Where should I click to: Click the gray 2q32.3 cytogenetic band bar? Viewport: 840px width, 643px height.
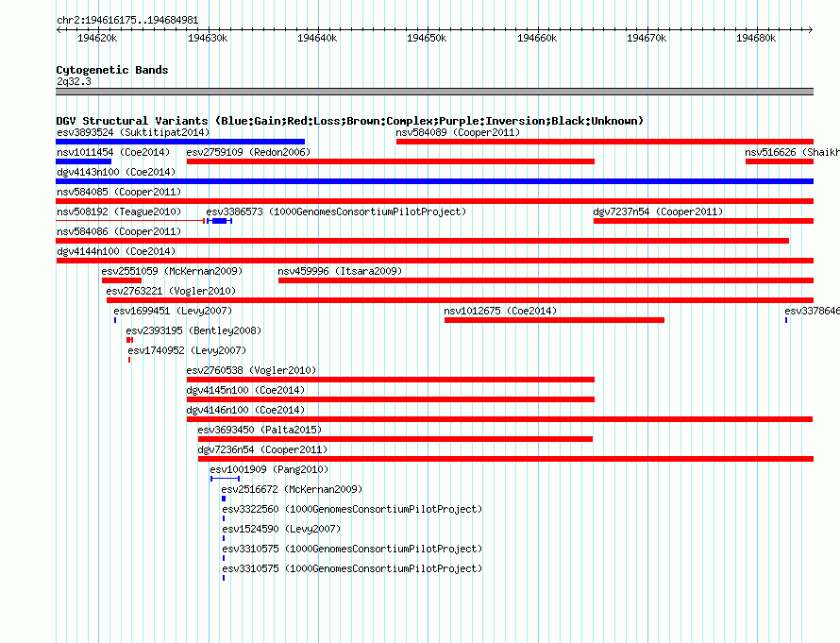tap(434, 92)
